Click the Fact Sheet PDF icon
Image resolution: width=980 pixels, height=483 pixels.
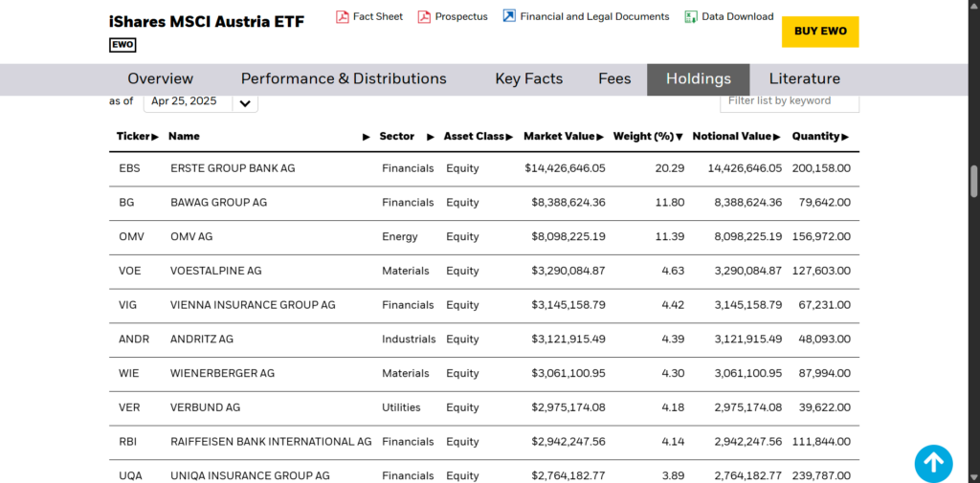click(x=342, y=16)
